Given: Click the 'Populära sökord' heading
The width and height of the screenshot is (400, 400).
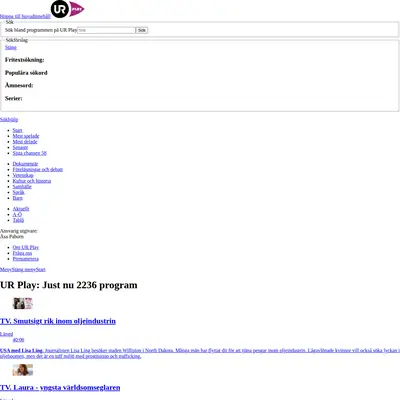Looking at the screenshot, I should click(x=26, y=73).
